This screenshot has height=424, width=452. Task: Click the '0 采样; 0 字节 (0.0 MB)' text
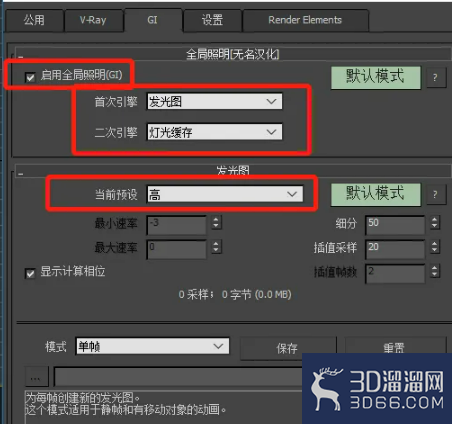click(x=235, y=295)
